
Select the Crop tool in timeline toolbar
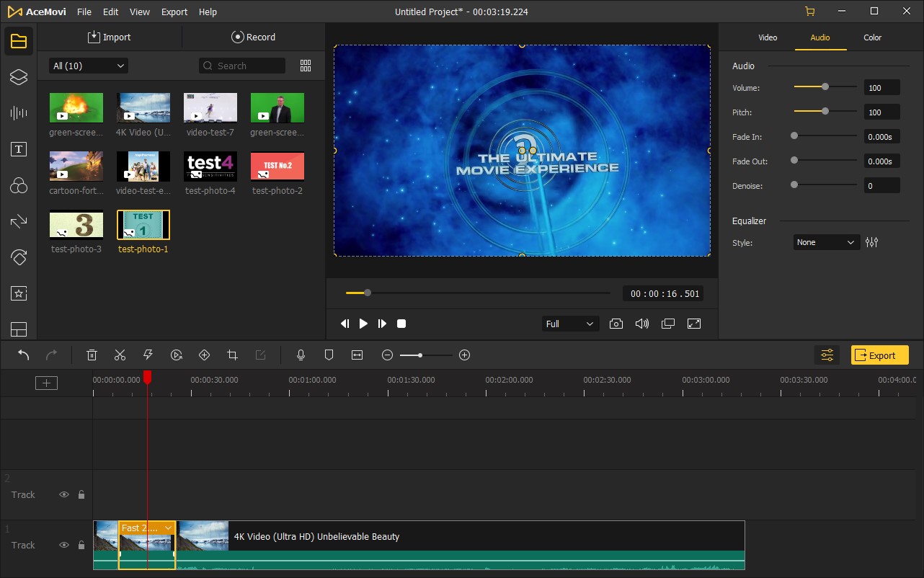tap(232, 355)
